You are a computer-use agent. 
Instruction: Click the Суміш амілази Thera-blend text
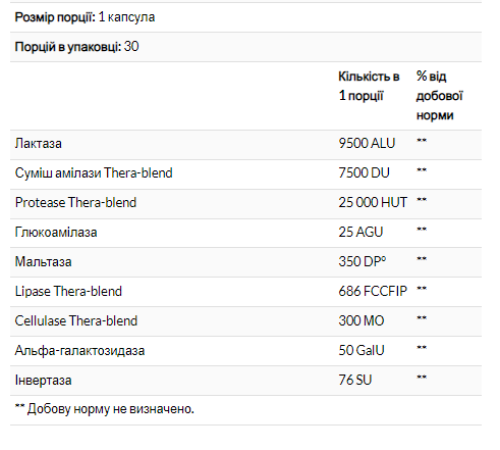coord(94,173)
